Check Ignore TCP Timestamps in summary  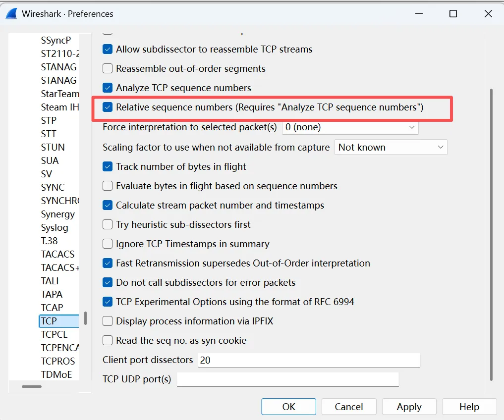pyautogui.click(x=108, y=244)
